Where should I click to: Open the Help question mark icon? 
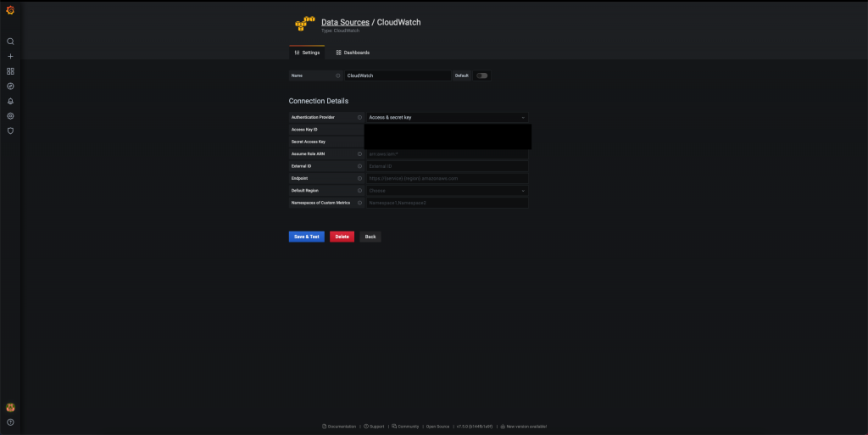(x=10, y=422)
